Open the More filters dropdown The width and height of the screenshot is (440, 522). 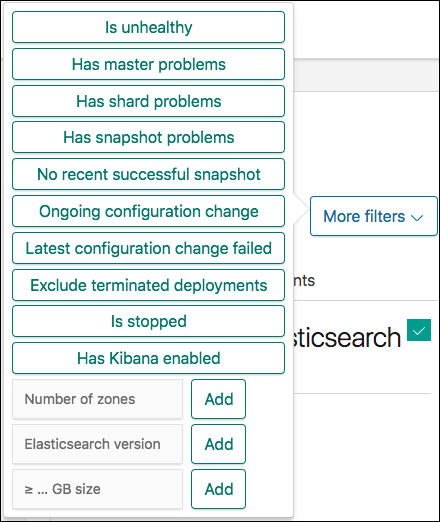[x=374, y=216]
